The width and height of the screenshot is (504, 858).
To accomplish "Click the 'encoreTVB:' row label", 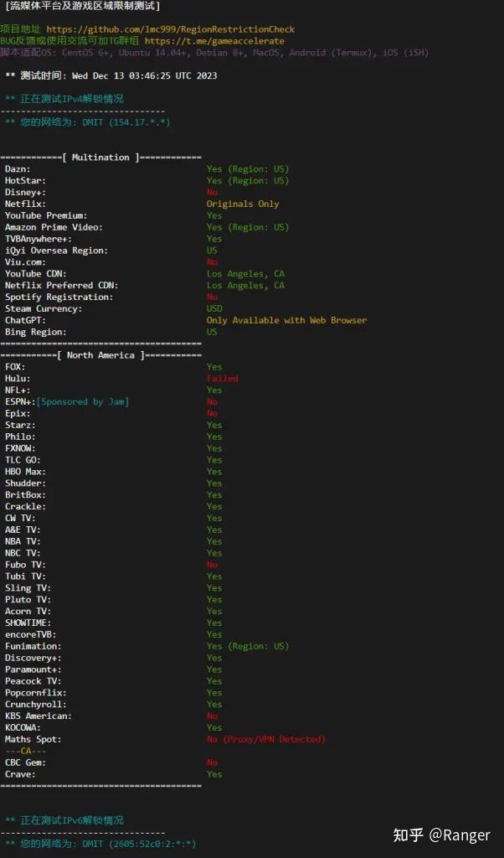I will coord(31,634).
